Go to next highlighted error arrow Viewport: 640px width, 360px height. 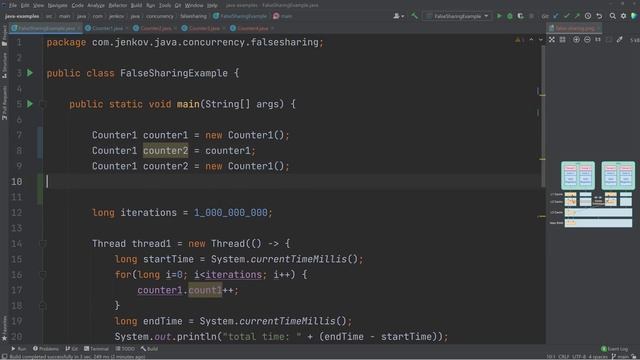pos(541,40)
